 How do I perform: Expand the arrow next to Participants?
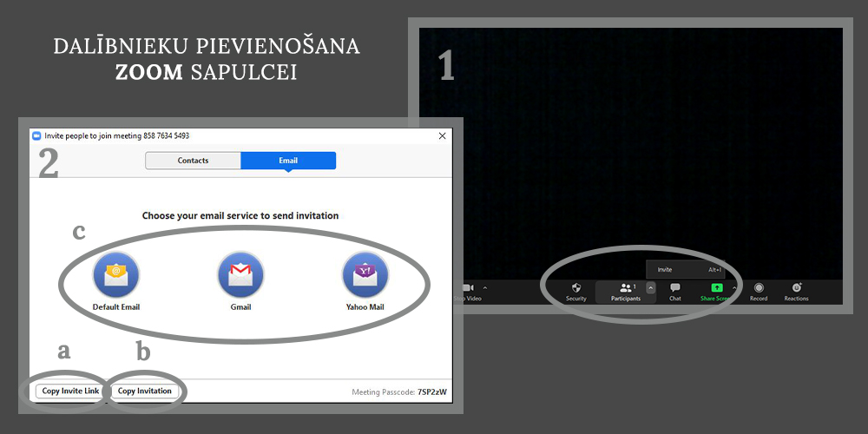(x=650, y=288)
